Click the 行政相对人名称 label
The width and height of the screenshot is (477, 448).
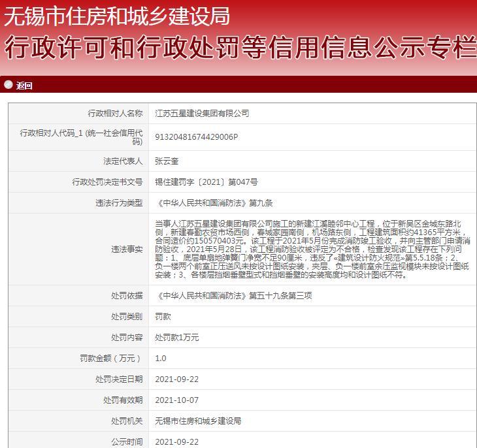[115, 114]
